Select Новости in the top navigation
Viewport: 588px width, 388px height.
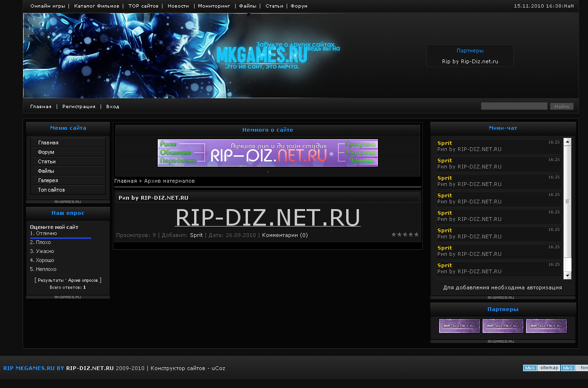[178, 6]
